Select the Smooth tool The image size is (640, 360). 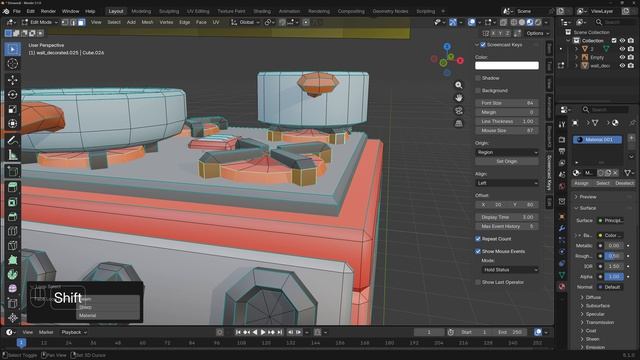pos(12,289)
